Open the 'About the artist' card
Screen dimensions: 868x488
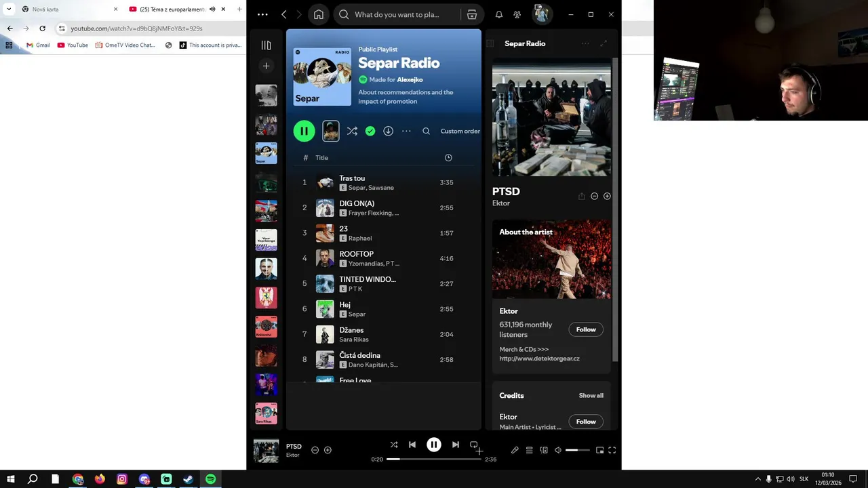click(x=551, y=296)
